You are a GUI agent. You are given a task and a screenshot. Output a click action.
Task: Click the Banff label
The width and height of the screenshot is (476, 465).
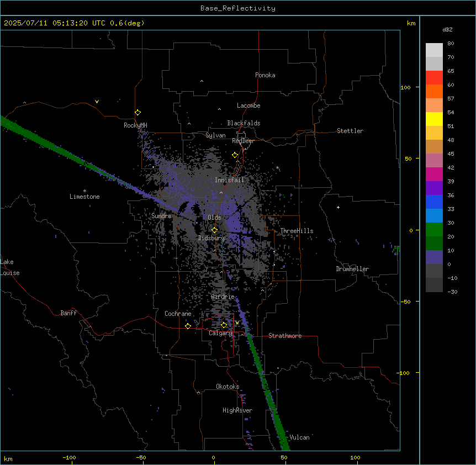tap(68, 313)
